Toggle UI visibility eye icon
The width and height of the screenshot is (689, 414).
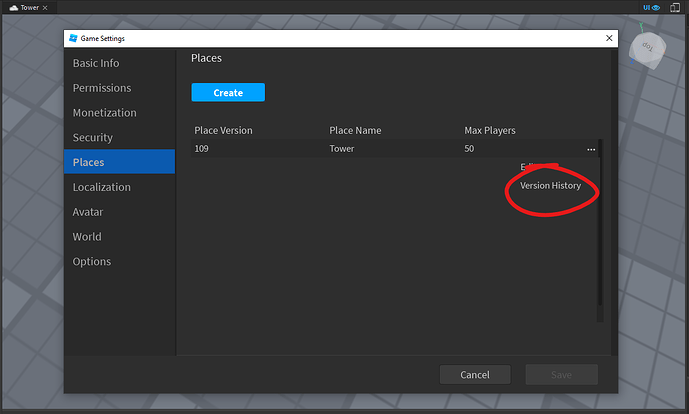652,7
